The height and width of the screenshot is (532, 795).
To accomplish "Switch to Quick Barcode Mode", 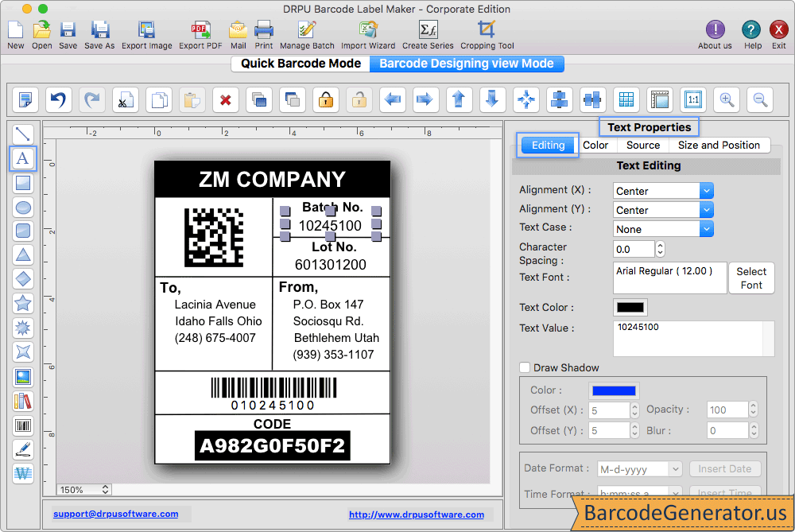I will tap(301, 64).
